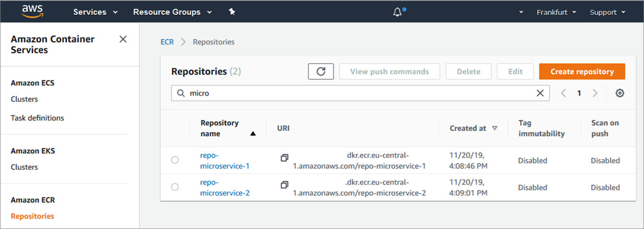The image size is (644, 229).
Task: Open the Resource Groups dropdown
Action: pos(172,12)
